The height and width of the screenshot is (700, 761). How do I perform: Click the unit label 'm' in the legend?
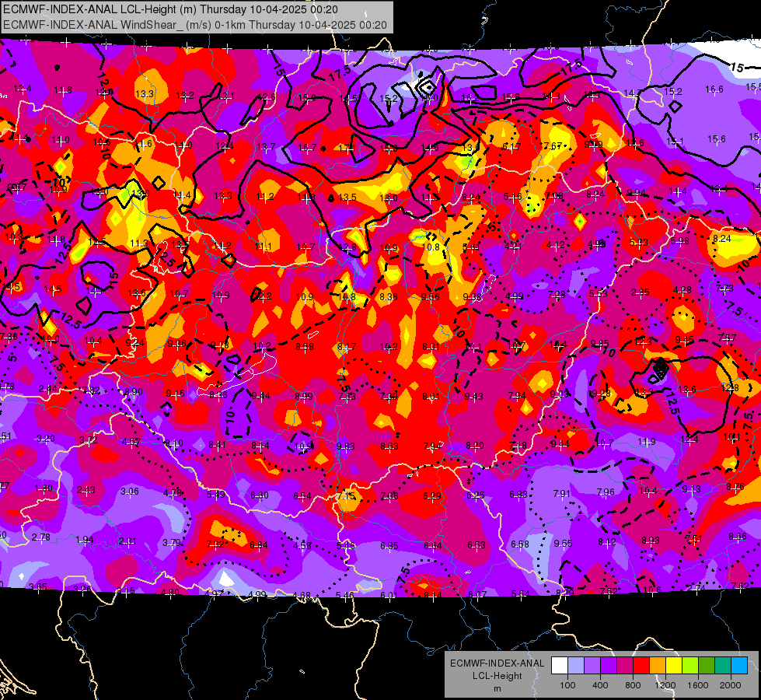[497, 688]
